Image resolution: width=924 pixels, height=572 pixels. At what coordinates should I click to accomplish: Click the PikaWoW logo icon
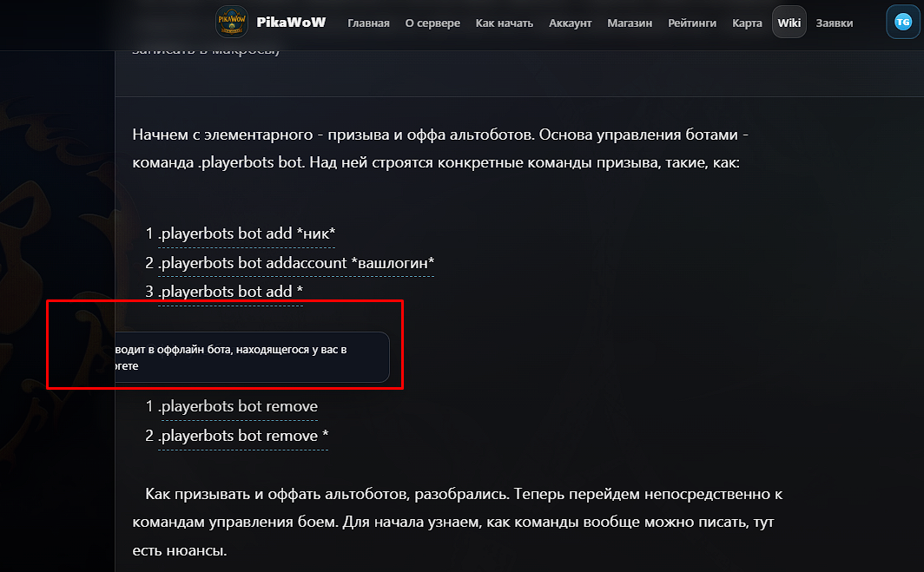pos(232,22)
